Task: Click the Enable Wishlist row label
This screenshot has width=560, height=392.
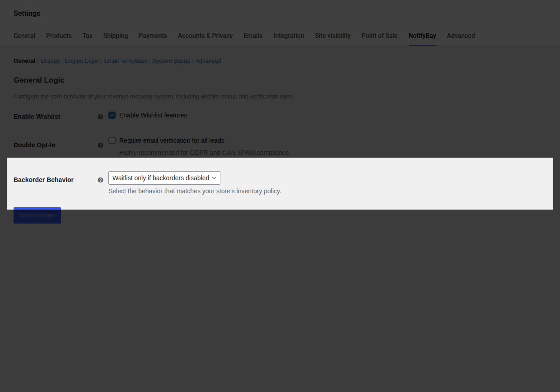Action: (x=37, y=117)
